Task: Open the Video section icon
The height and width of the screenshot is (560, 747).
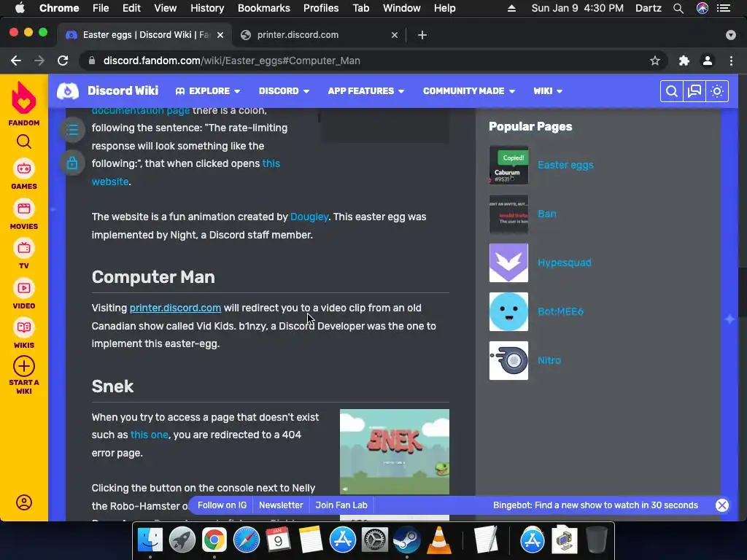Action: pyautogui.click(x=24, y=288)
